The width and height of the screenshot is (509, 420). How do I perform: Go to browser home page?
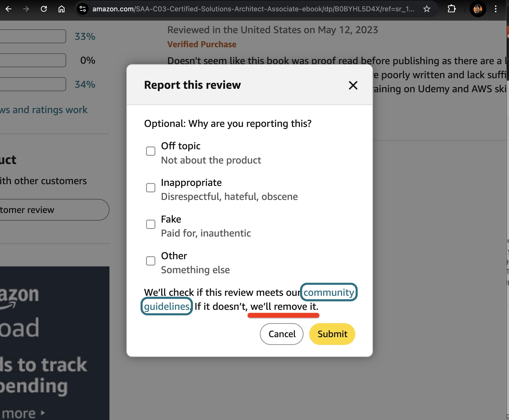62,9
